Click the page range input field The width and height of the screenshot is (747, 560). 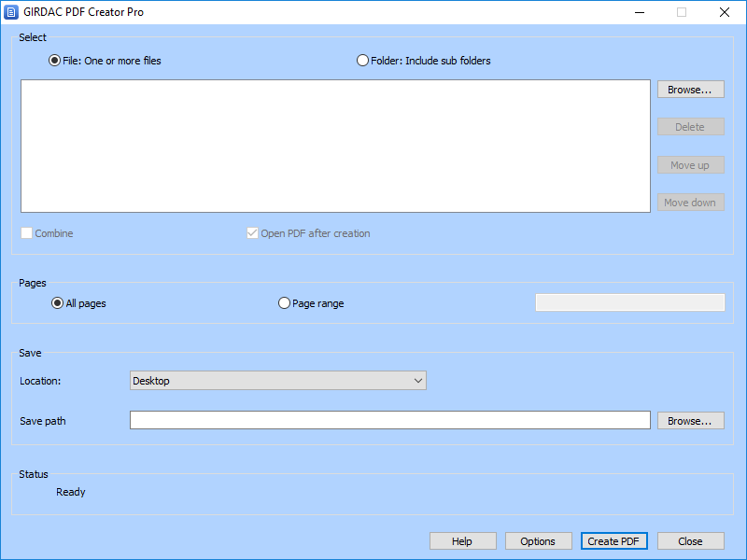coord(630,302)
